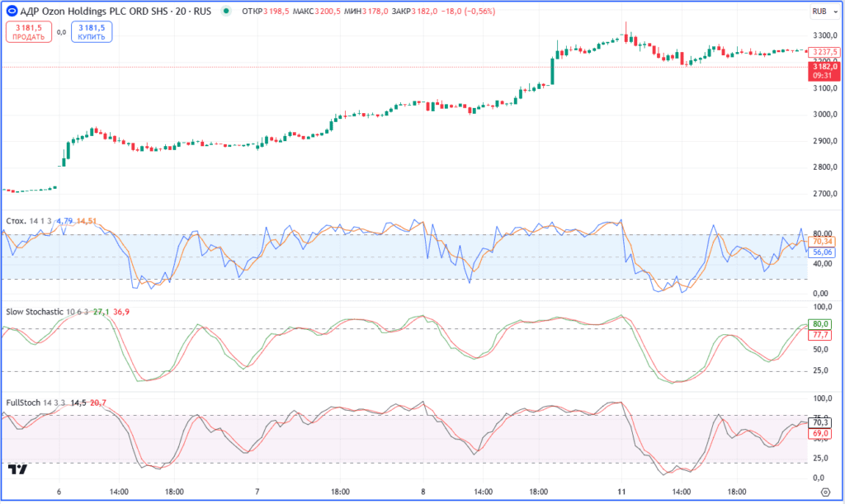Select the FullStoch 14 3 3 legend

coord(35,403)
